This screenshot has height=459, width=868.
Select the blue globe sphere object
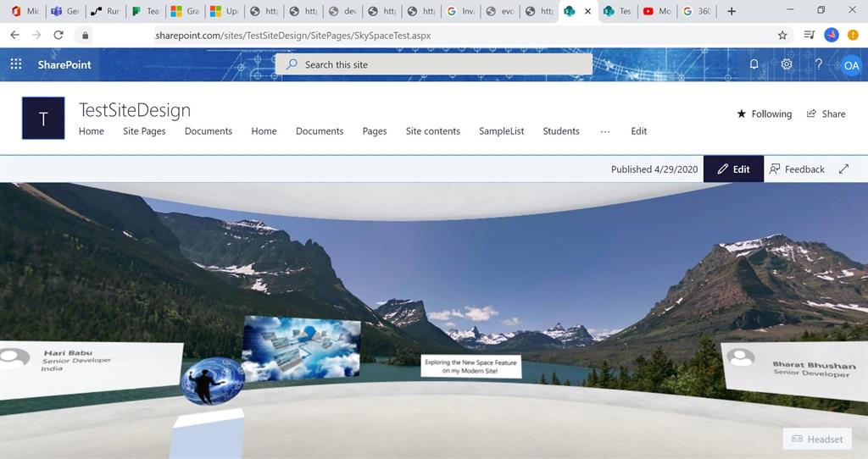(x=213, y=381)
